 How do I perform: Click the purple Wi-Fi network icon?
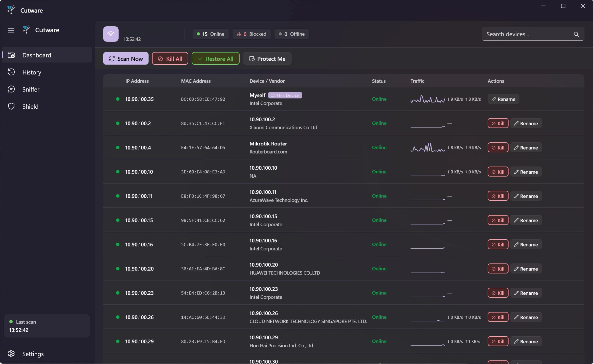[x=111, y=34]
